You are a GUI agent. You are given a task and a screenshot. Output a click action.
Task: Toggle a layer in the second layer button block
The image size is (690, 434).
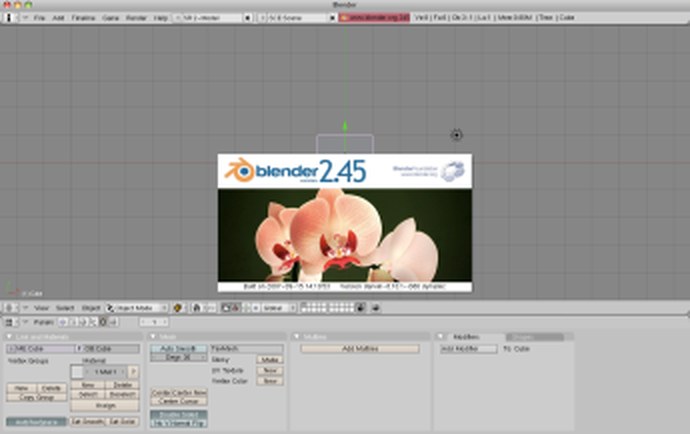341,308
